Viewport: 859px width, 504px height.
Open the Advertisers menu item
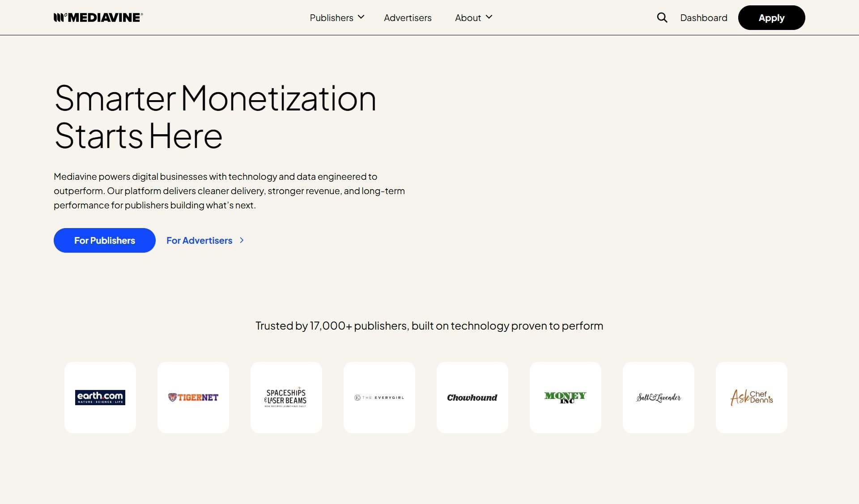(x=407, y=17)
